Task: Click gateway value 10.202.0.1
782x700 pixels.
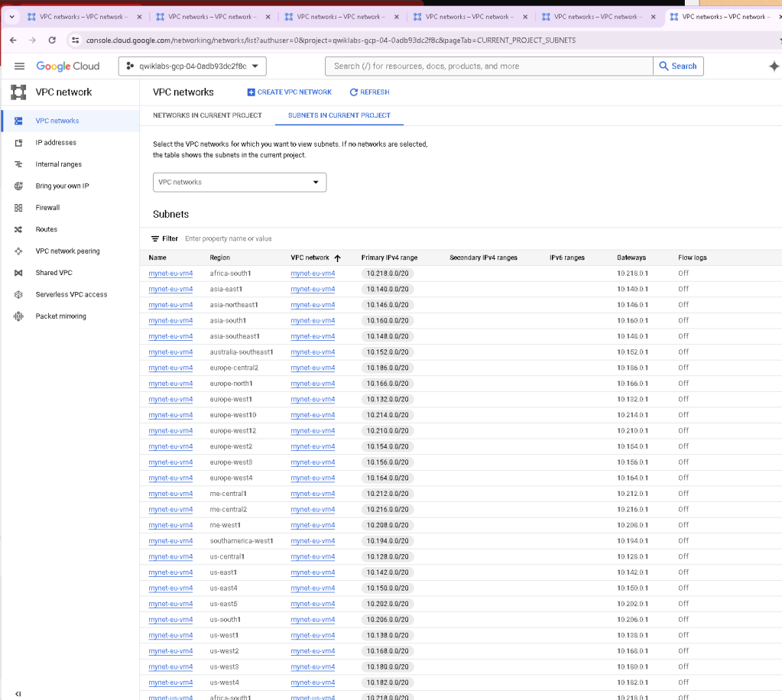Action: (x=632, y=604)
